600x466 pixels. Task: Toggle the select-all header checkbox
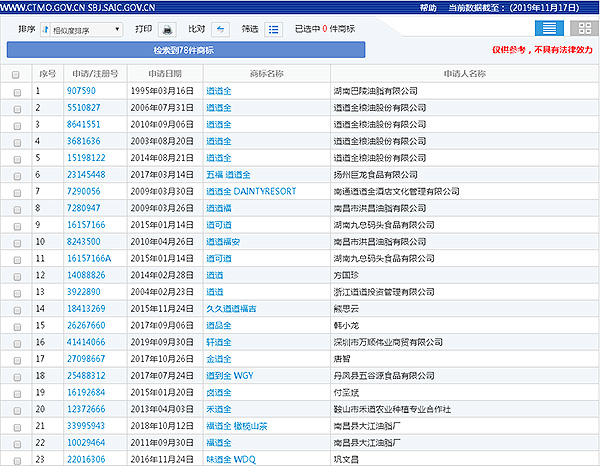click(x=16, y=74)
